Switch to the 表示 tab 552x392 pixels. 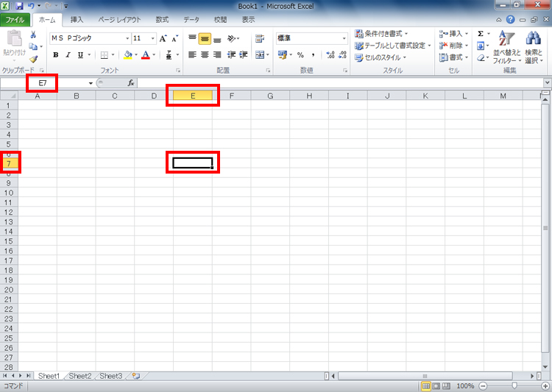[x=248, y=20]
